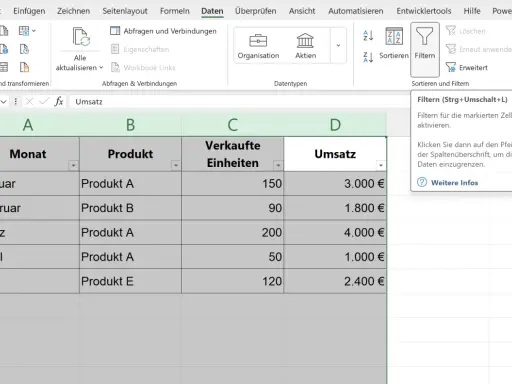Click Erneut anwenden filter option
The width and height of the screenshot is (512, 384).
pos(479,49)
